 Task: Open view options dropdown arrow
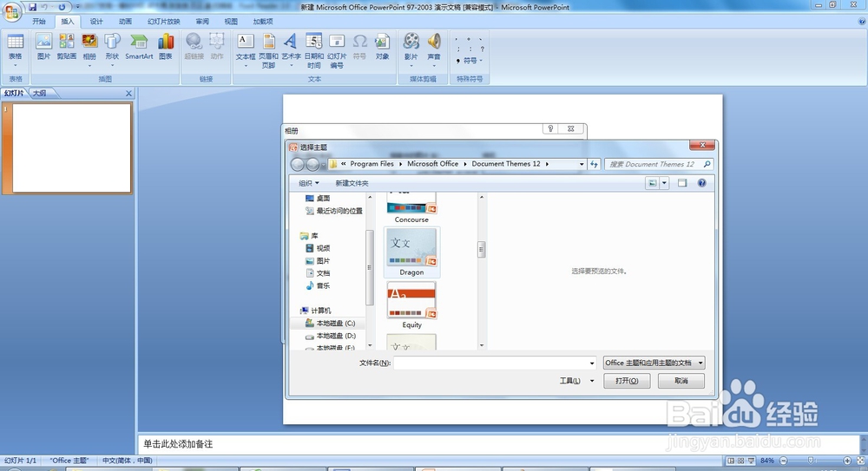point(664,183)
